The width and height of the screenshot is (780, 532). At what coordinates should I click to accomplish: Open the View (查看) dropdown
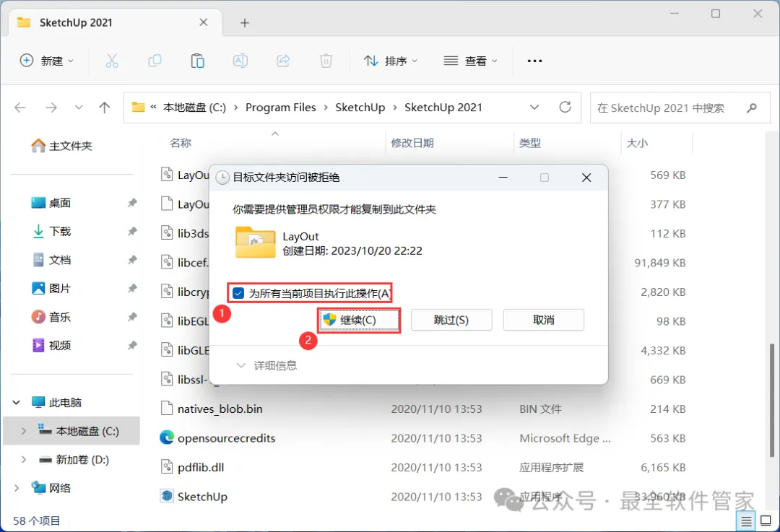pos(470,61)
